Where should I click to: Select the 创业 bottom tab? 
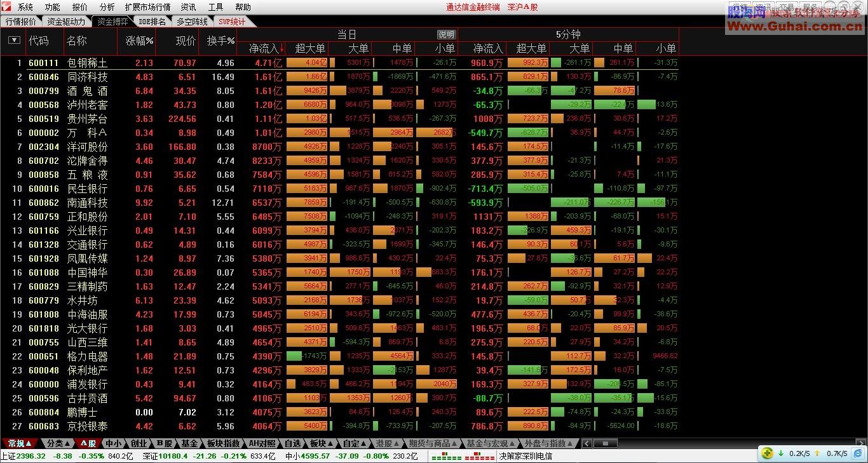(139, 443)
